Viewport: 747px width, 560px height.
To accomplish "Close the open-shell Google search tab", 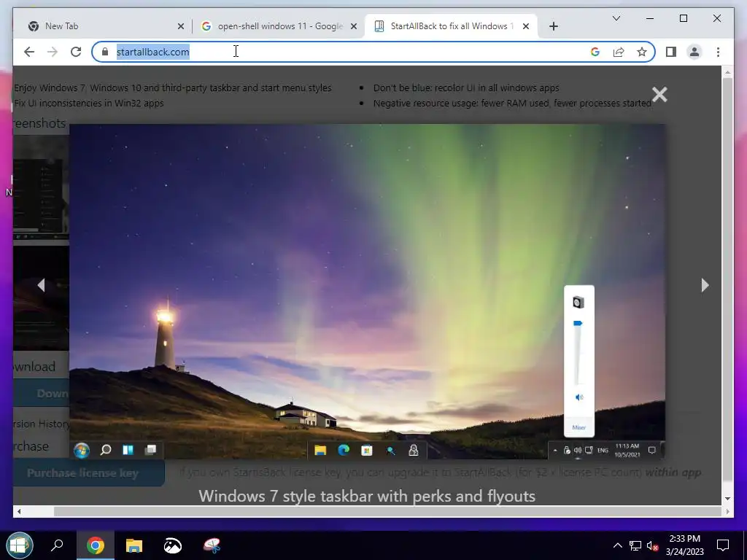I will [x=354, y=26].
